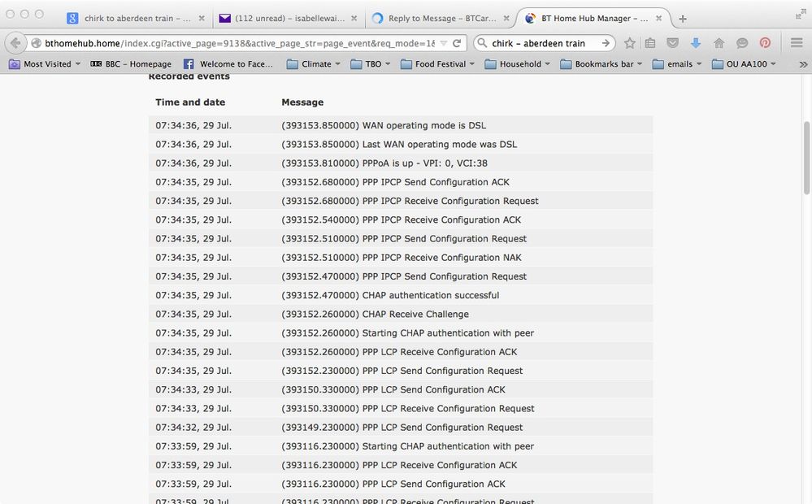Close the Reply to Message tab
812x504 pixels.
point(506,18)
